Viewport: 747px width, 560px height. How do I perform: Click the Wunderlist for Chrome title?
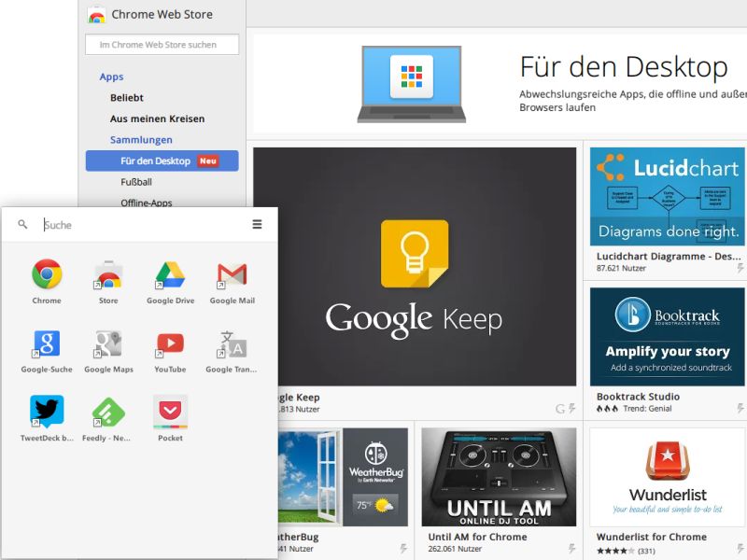(x=651, y=537)
